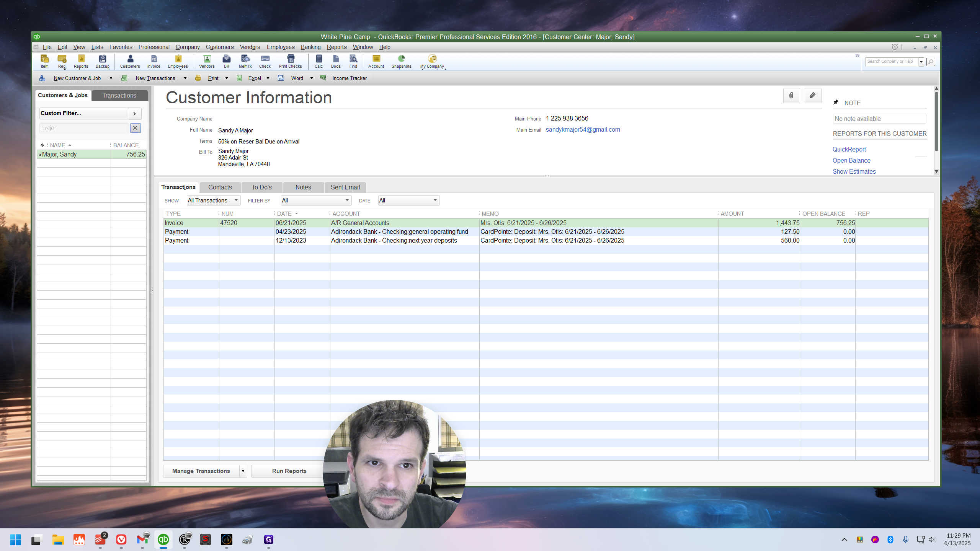Viewport: 980px width, 551px height.
Task: Expand New Customer & Job dropdown arrow
Action: (x=111, y=78)
